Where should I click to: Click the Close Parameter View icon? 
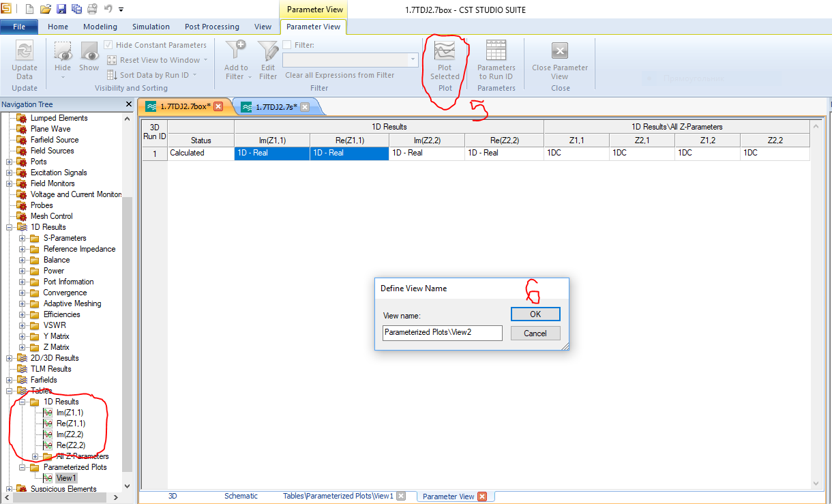pyautogui.click(x=560, y=51)
